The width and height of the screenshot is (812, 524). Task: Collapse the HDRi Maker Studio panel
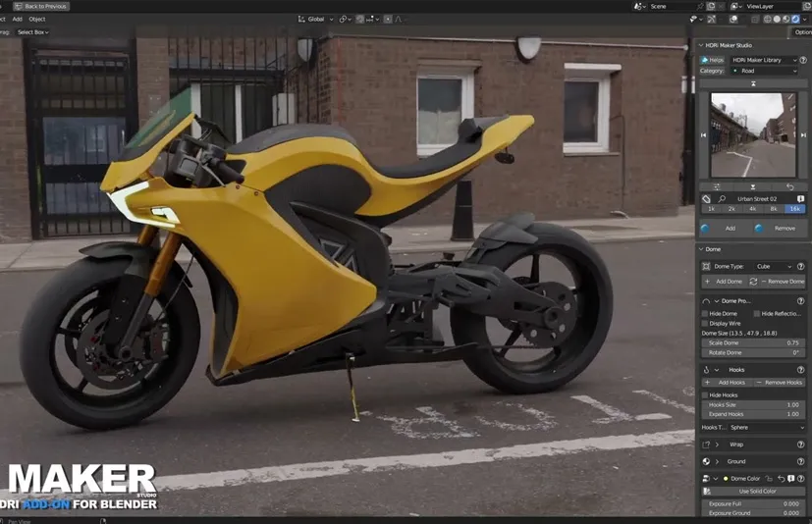pyautogui.click(x=701, y=45)
